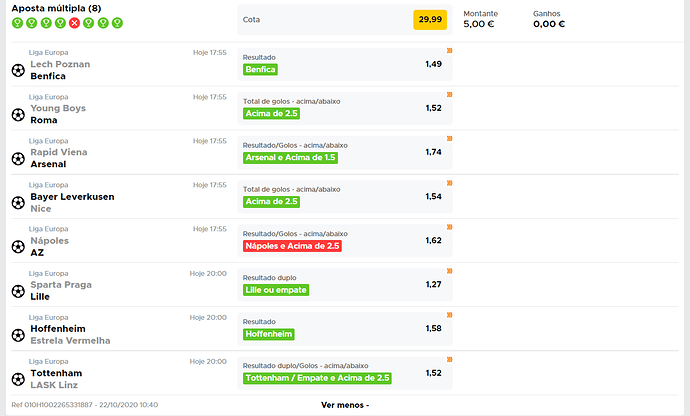Click soccer ball icon for Bayer Leverkusen vs Nice
Image resolution: width=690 pixels, height=416 pixels.
point(18,203)
